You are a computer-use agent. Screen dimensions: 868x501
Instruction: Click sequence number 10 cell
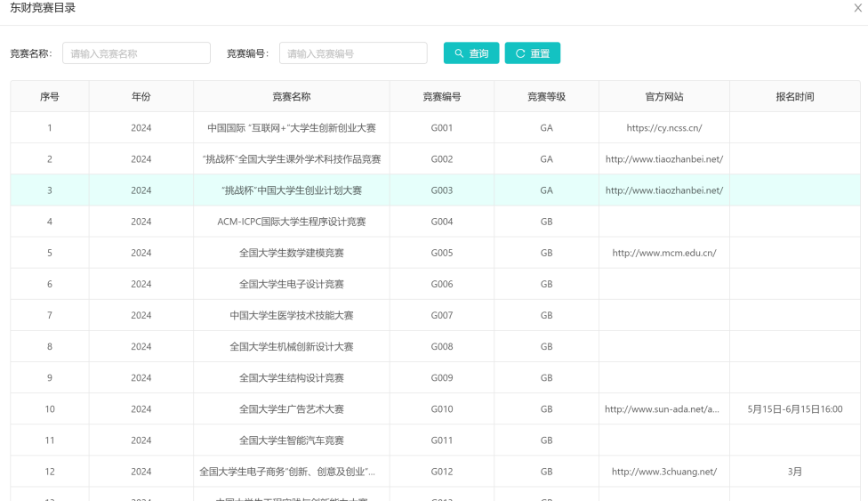[49, 409]
